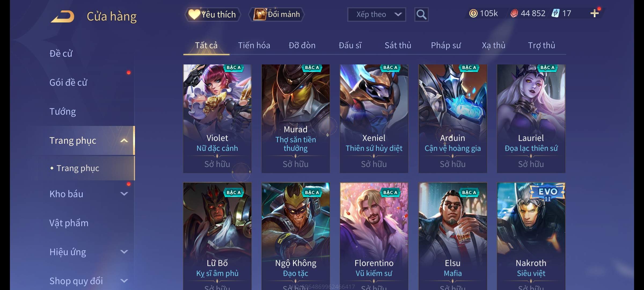Go to Gói đề cử in sidebar
644x290 pixels.
click(x=68, y=82)
